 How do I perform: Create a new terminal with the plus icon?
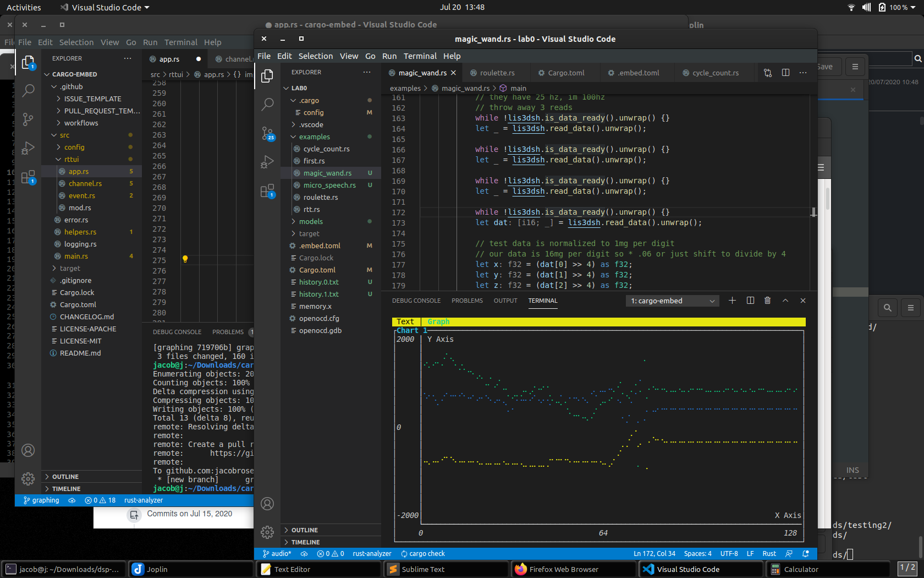[732, 301]
